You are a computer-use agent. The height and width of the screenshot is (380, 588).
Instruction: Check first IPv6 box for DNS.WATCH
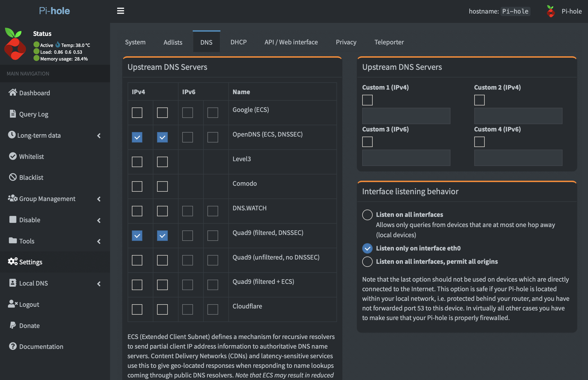pyautogui.click(x=187, y=211)
